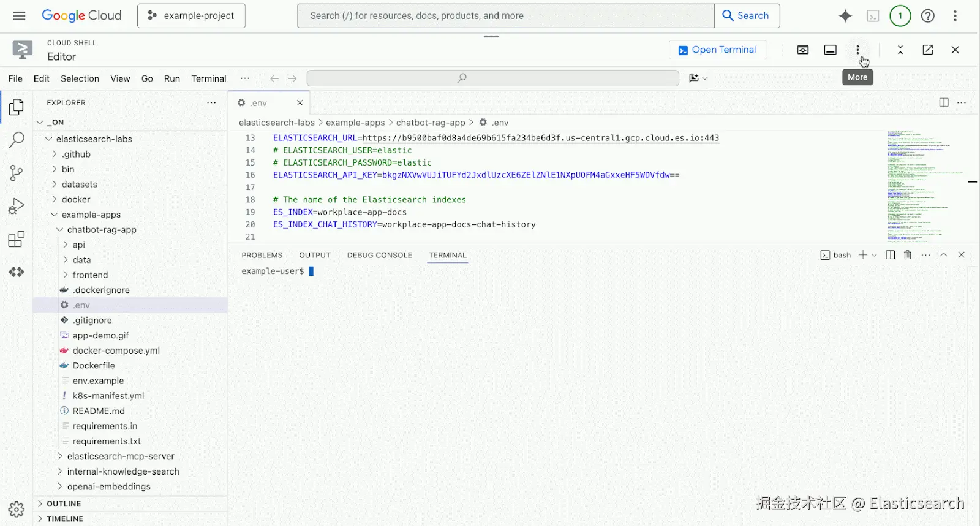Open notifications badge showing 1
980x526 pixels.
pos(900,16)
